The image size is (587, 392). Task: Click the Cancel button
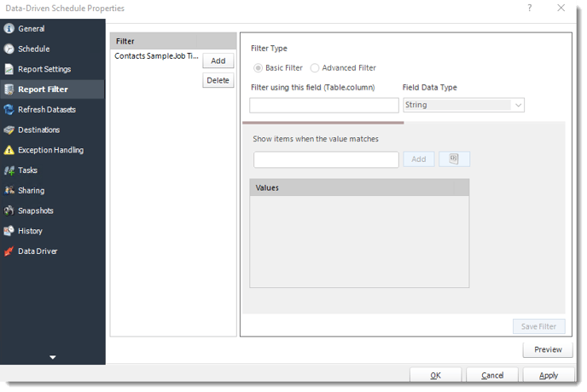click(x=492, y=375)
